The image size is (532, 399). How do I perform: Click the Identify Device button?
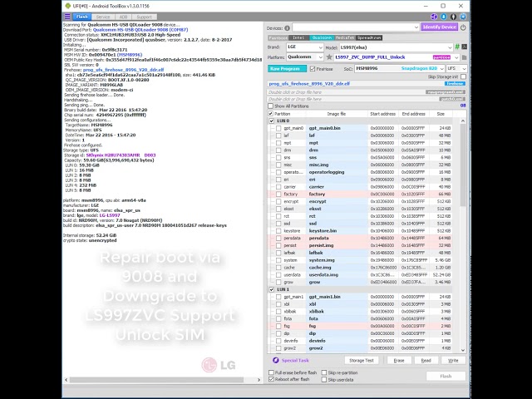coord(440,27)
